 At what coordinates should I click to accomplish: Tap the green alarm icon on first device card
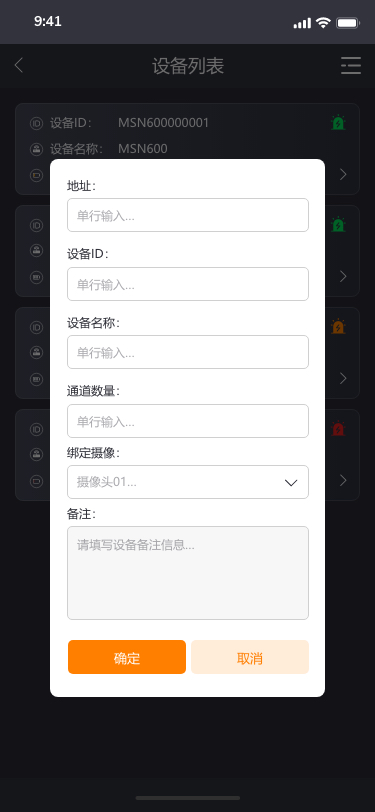point(338,123)
